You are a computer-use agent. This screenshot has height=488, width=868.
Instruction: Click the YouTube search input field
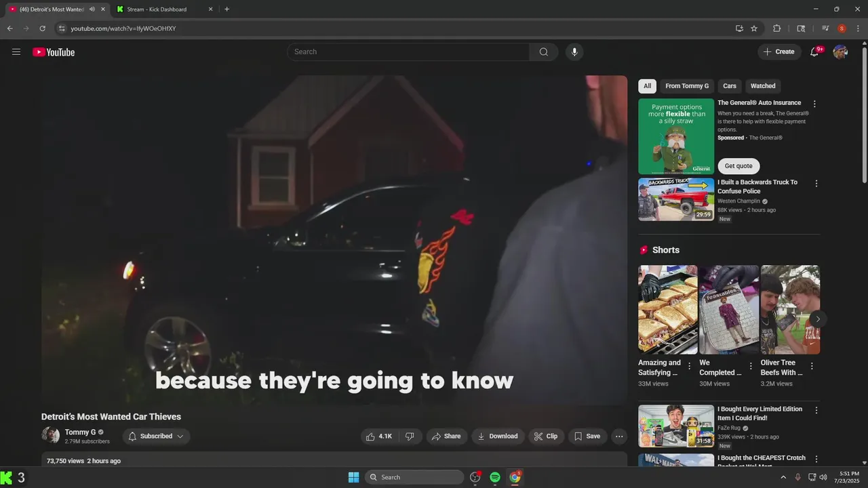point(408,52)
